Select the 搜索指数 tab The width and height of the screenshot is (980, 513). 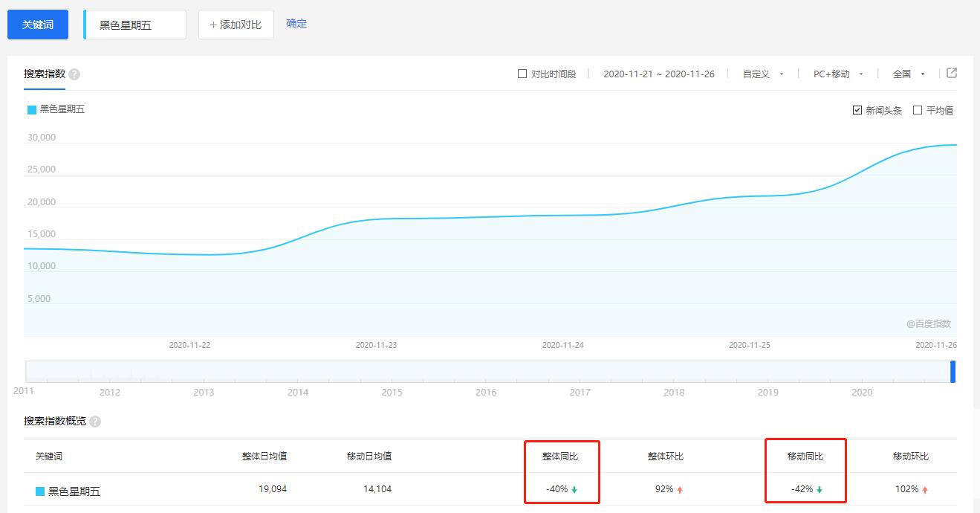click(x=45, y=74)
